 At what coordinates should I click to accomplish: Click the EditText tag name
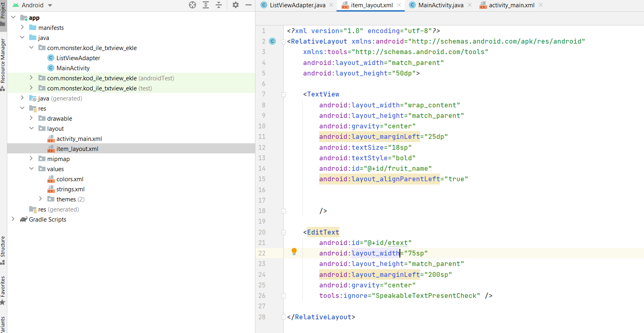click(323, 232)
